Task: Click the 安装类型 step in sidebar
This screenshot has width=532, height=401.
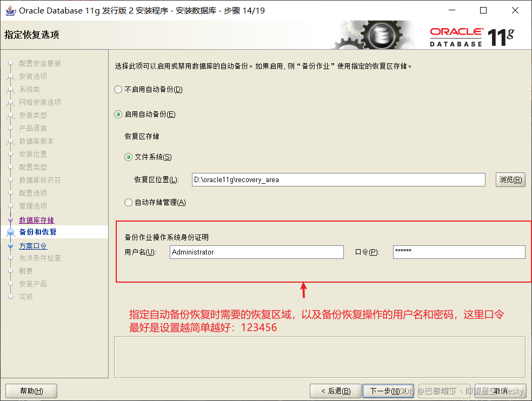Action: 33,115
